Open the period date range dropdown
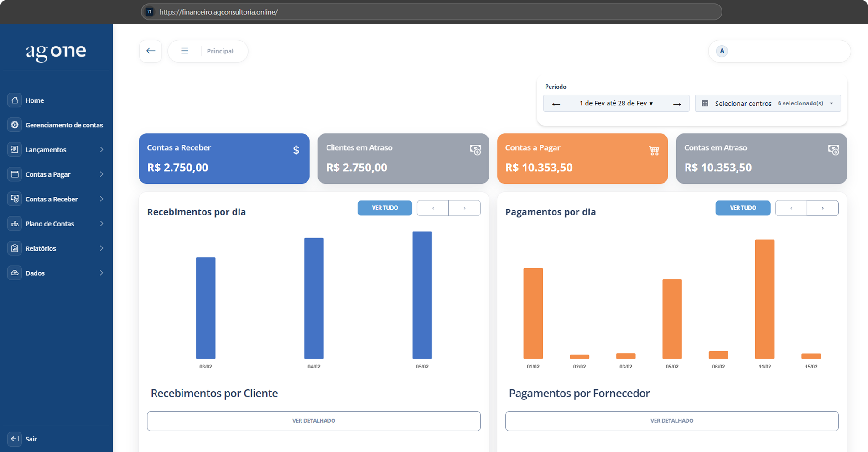 (x=616, y=104)
